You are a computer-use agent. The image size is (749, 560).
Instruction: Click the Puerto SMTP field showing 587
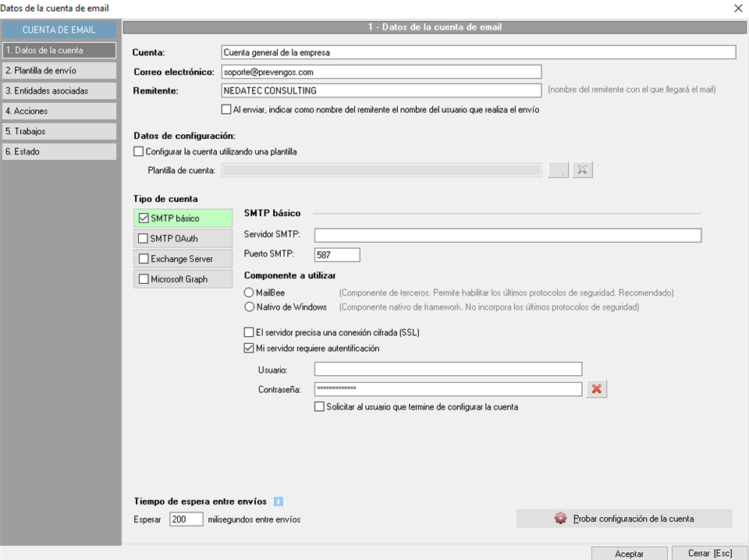(x=337, y=255)
